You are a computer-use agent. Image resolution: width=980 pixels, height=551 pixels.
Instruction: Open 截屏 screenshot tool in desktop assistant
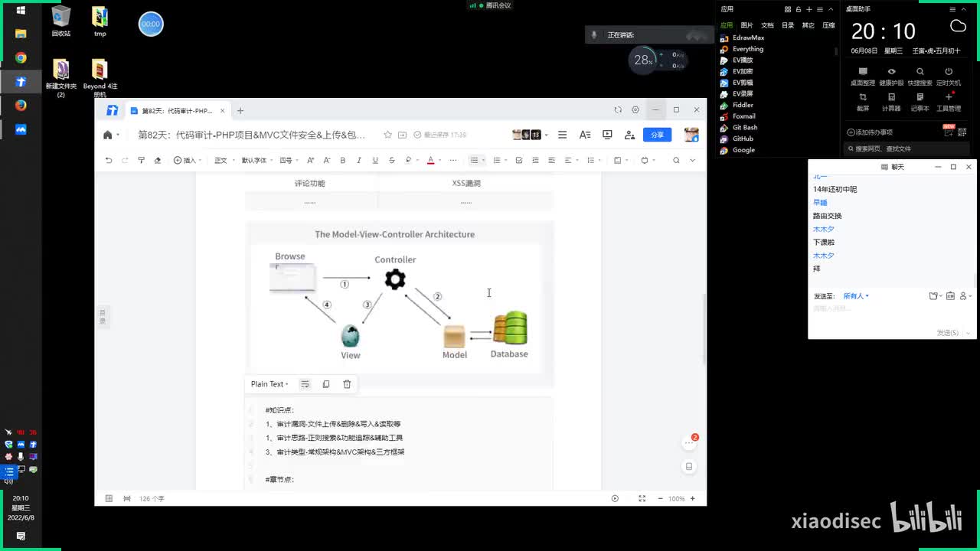863,101
